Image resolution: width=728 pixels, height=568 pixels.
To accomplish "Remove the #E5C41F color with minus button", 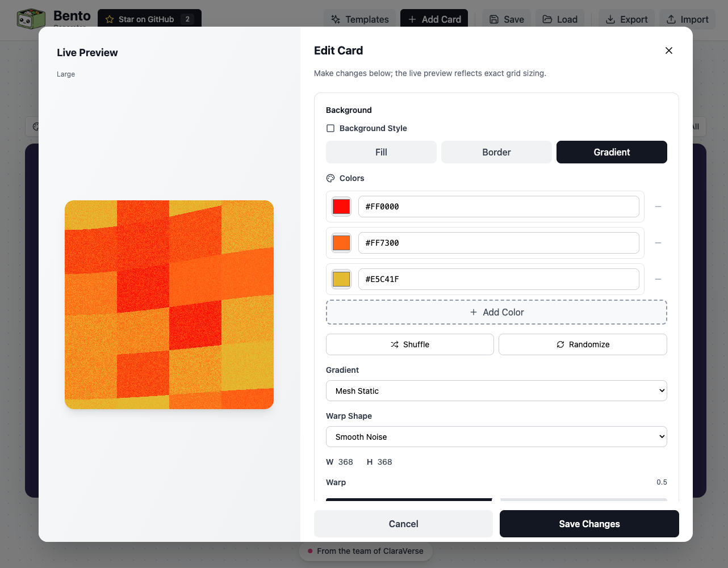I will (658, 279).
